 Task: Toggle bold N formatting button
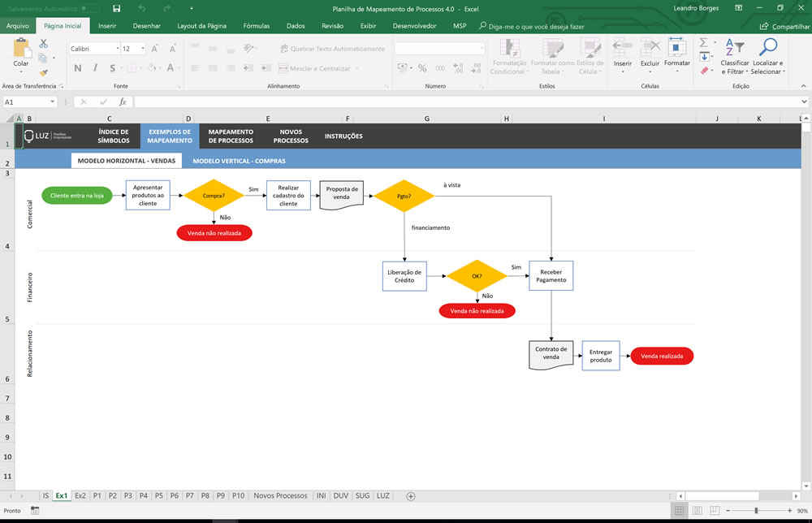(x=78, y=68)
